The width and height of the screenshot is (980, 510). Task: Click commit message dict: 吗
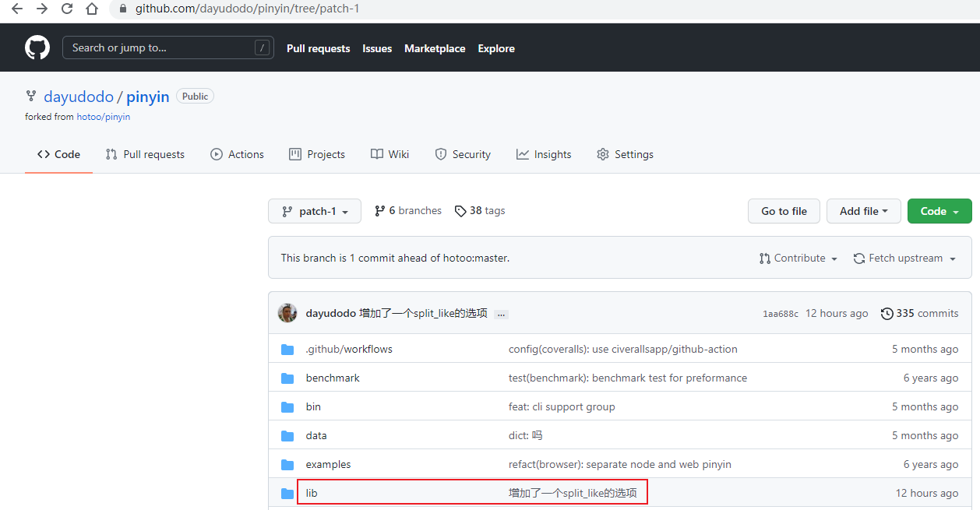(525, 436)
